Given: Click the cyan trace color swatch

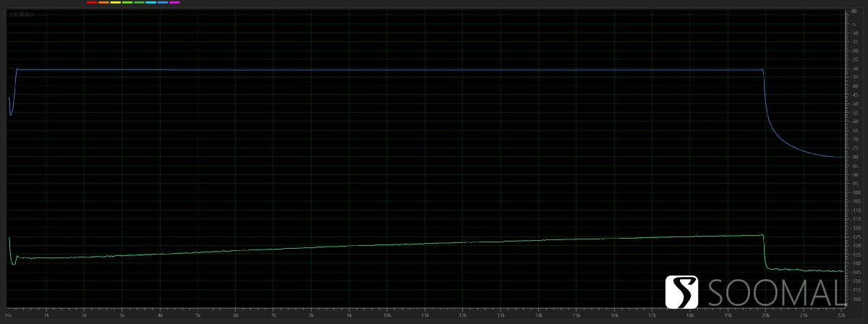Looking at the screenshot, I should click(150, 3).
